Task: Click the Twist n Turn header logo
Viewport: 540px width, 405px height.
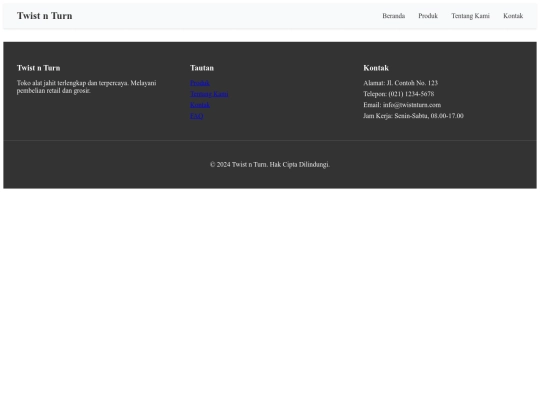Action: click(x=44, y=16)
